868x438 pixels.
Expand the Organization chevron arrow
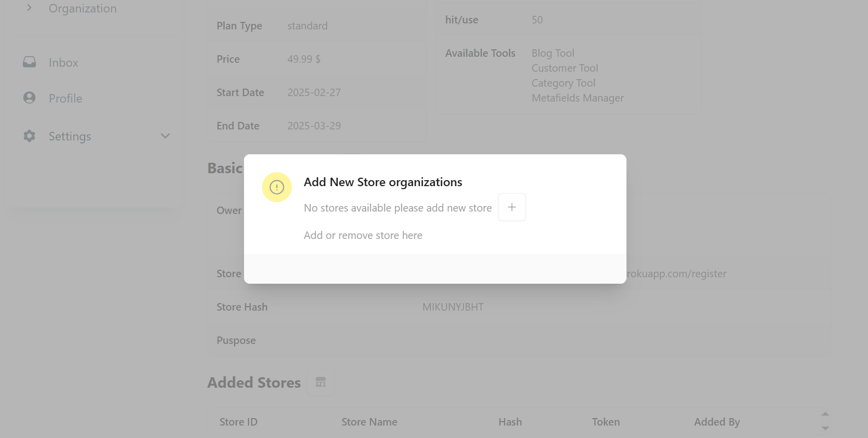(29, 7)
